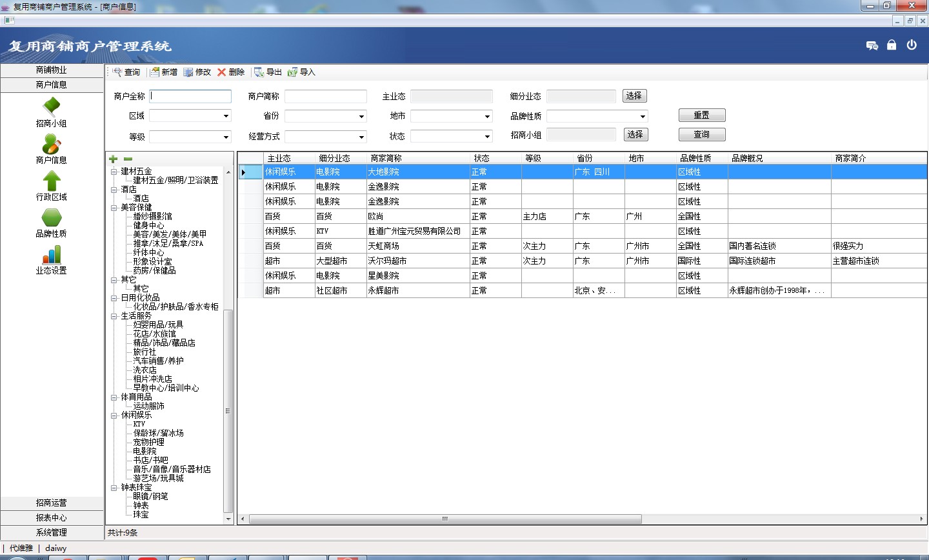Collapse the 美容保健 tree node

point(114,208)
